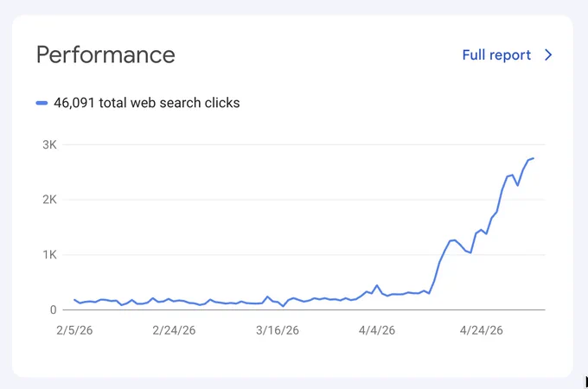588x389 pixels.
Task: Click the Performance card heading
Action: (x=105, y=54)
